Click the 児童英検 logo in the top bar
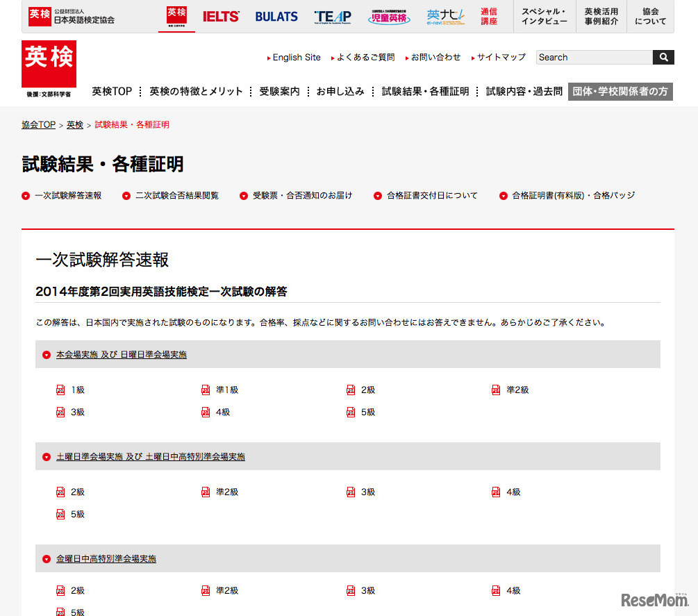The image size is (698, 616). point(389,16)
